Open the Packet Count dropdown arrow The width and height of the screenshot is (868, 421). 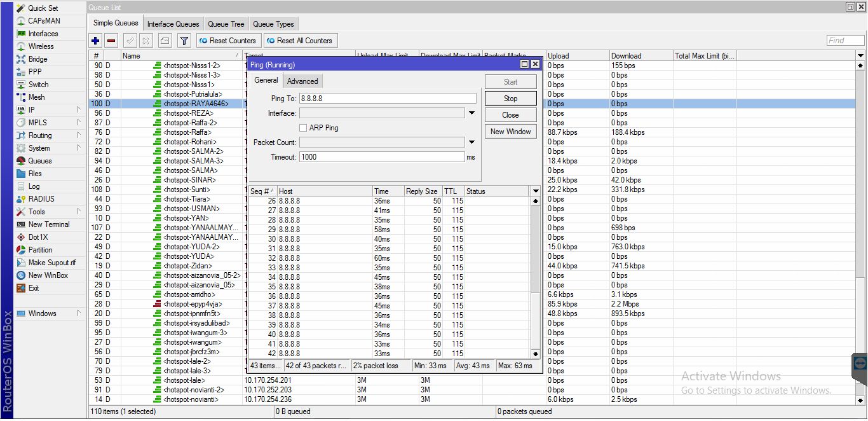click(471, 142)
